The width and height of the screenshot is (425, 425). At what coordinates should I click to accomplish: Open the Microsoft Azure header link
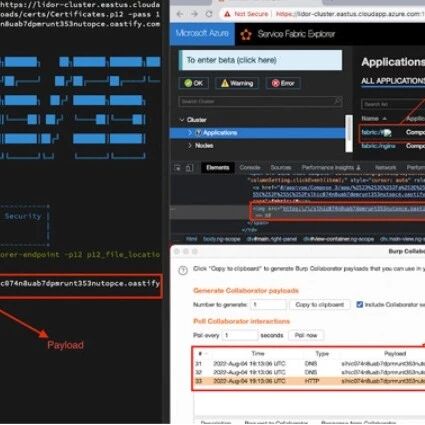(202, 33)
